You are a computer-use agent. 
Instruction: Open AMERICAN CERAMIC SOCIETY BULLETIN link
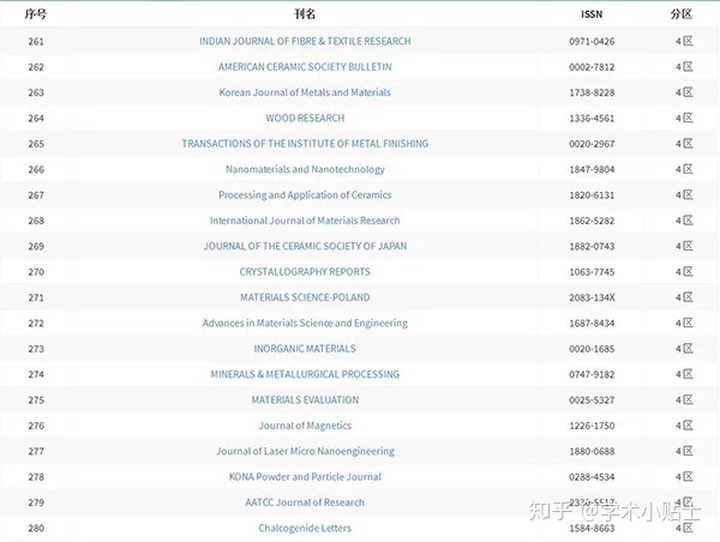tap(305, 67)
